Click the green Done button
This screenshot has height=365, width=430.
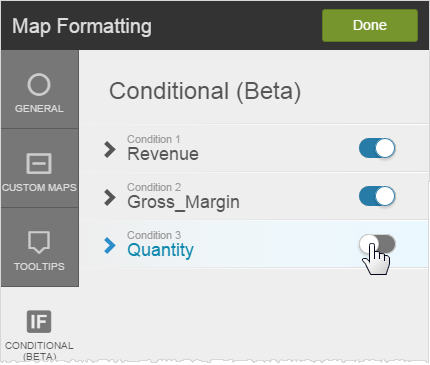(x=370, y=25)
